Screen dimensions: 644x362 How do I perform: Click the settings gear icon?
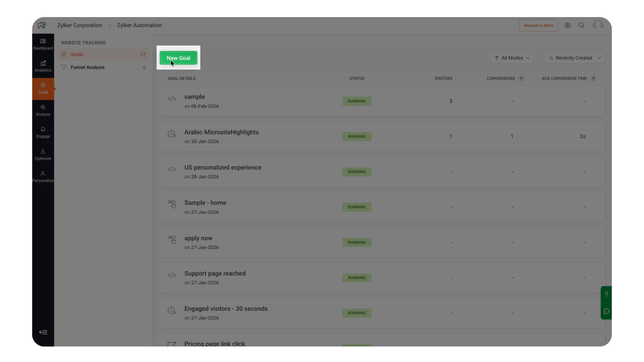568,25
